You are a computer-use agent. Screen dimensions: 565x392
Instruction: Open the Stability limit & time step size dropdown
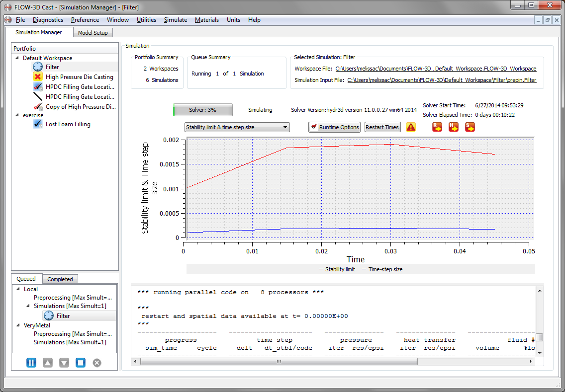237,127
